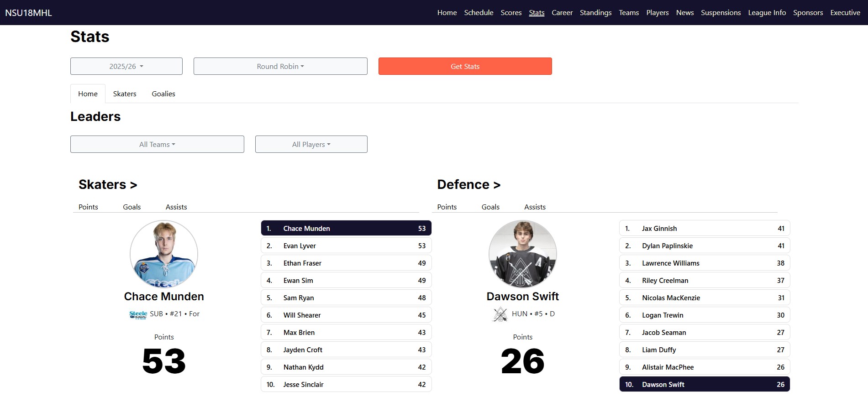Select Dawson Swift row in defence list
The height and width of the screenshot is (402, 868).
point(705,384)
